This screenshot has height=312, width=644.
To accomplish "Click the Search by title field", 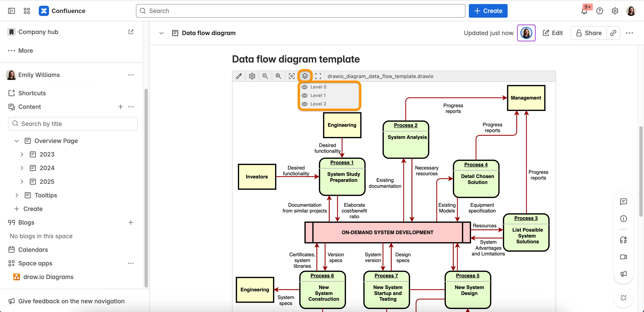I will coord(72,124).
